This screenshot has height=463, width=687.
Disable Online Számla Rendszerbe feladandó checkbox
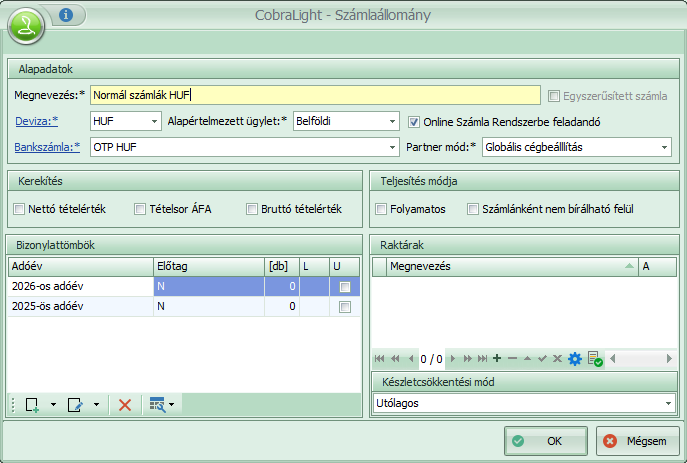(x=414, y=122)
